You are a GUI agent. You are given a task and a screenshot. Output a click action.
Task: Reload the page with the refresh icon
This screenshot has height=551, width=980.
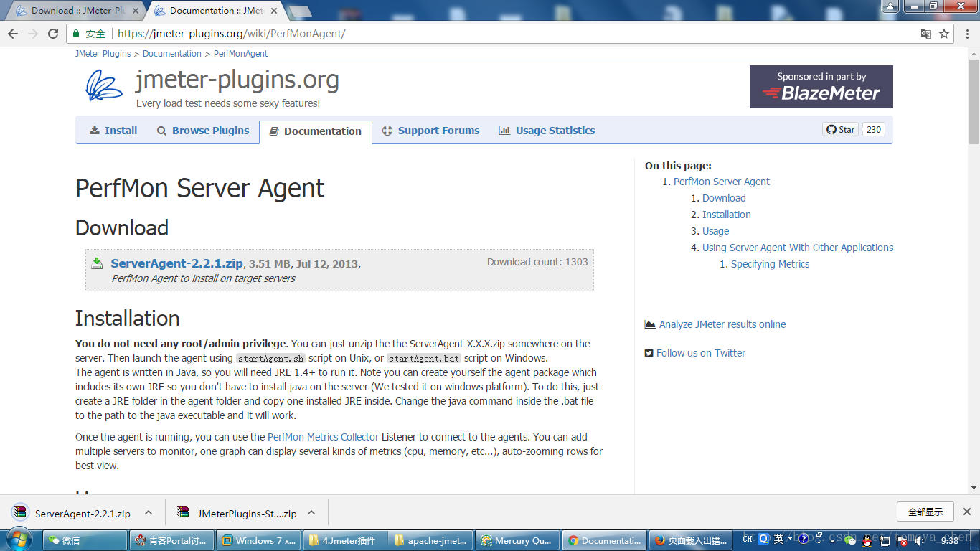tap(53, 34)
